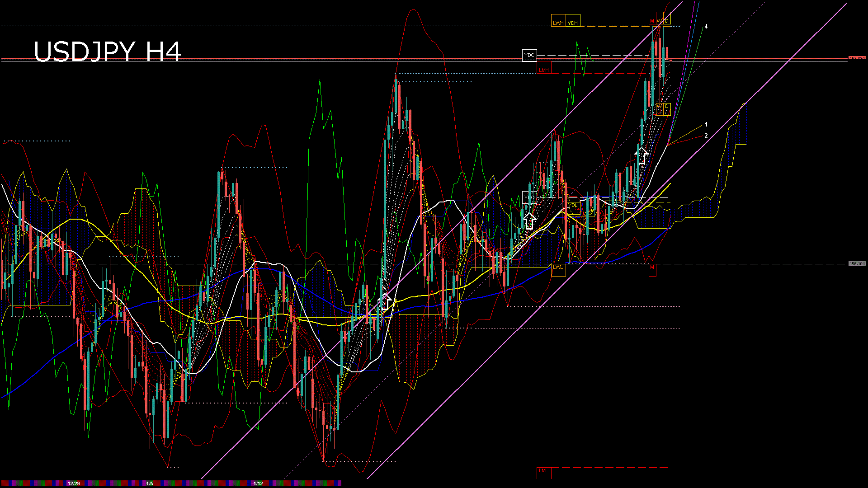Select the yellow YDH level label box

click(573, 21)
